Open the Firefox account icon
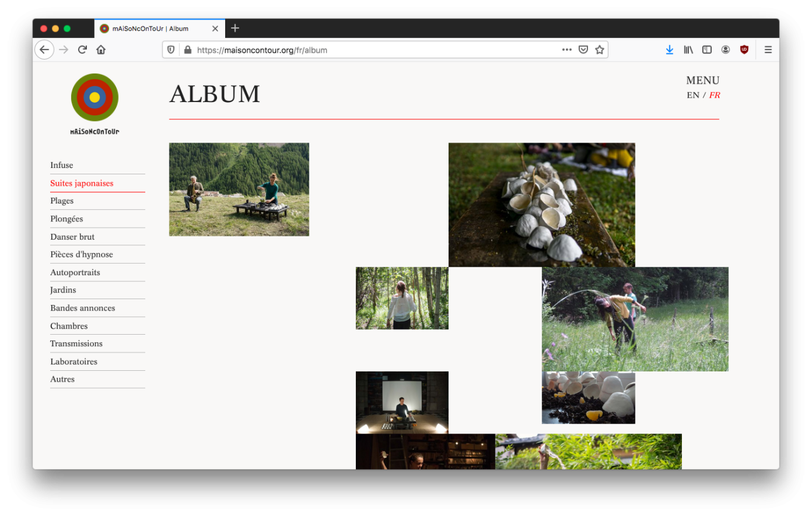Viewport: 812px width, 516px height. click(x=726, y=49)
